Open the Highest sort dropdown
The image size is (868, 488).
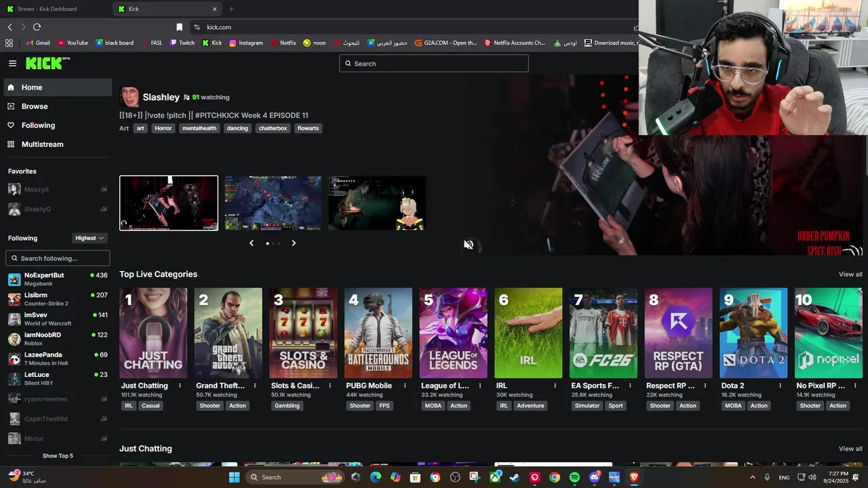tap(90, 238)
